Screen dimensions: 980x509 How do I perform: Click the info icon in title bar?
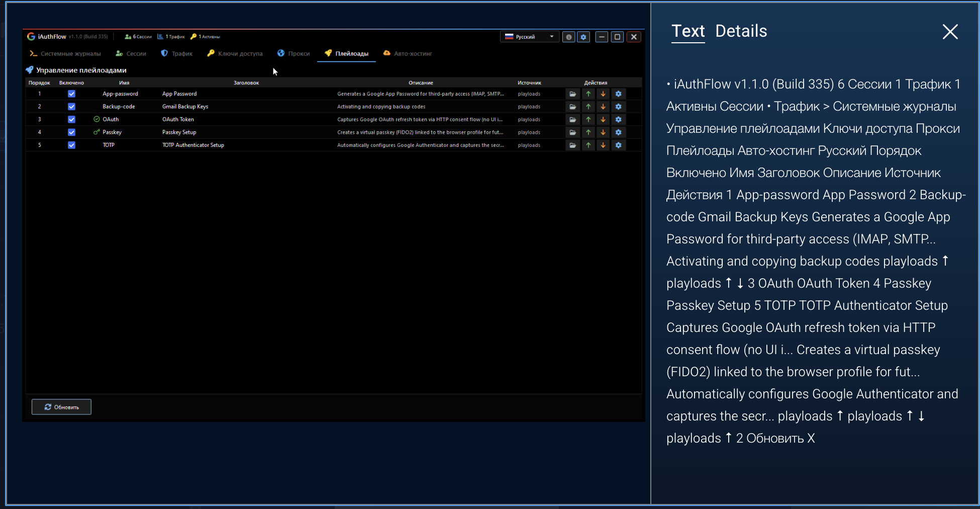tap(569, 37)
